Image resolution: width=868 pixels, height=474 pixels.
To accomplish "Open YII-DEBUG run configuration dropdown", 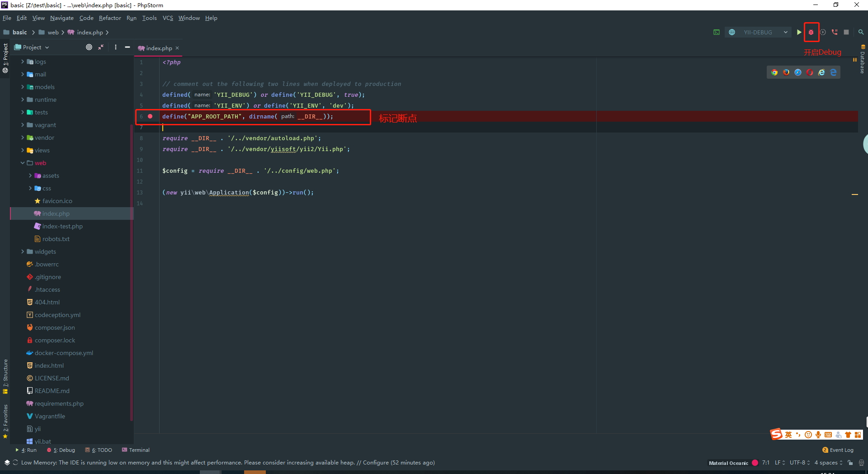I will tap(758, 32).
